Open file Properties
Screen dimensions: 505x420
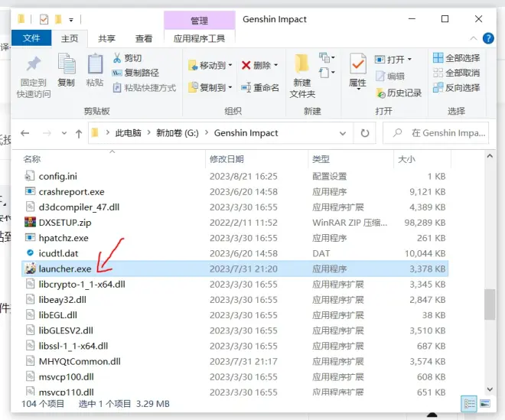(x=358, y=71)
